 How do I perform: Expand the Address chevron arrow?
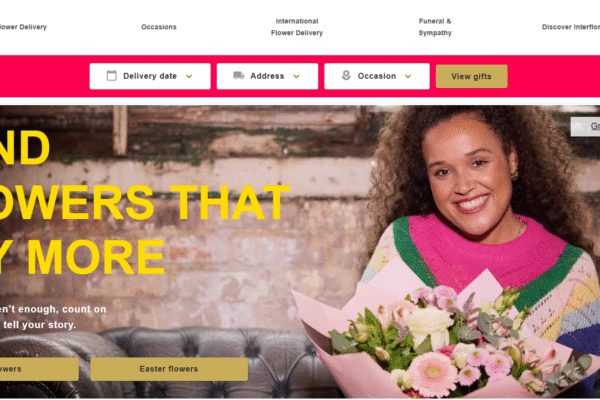[x=296, y=76]
